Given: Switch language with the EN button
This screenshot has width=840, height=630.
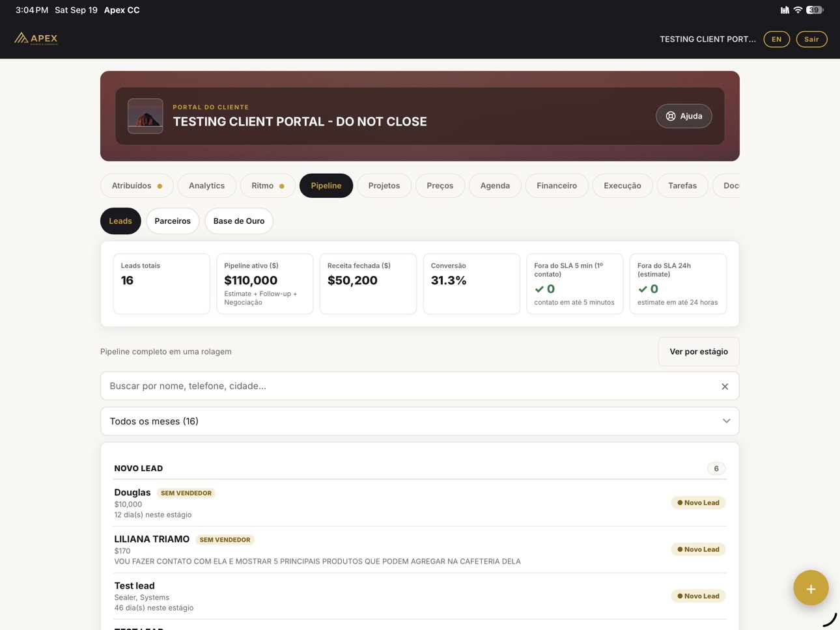Looking at the screenshot, I should (776, 39).
